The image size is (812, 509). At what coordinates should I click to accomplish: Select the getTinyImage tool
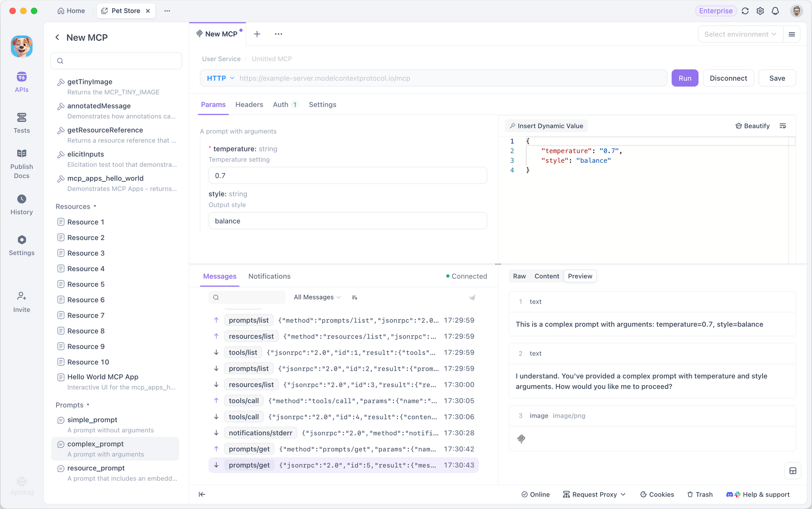[x=115, y=87]
